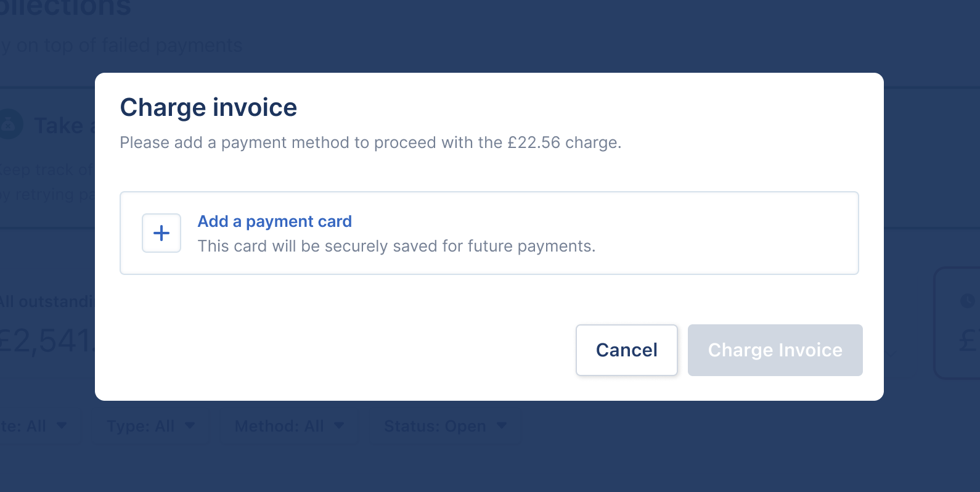Image resolution: width=980 pixels, height=492 pixels.
Task: Click the caret arrow beside "Status: Open"
Action: [502, 425]
